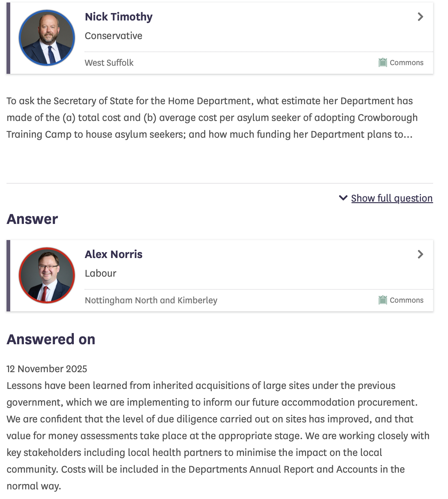Image resolution: width=448 pixels, height=499 pixels.
Task: Click the Commons portcullis icon on Nick Timothy's card
Action: click(383, 63)
